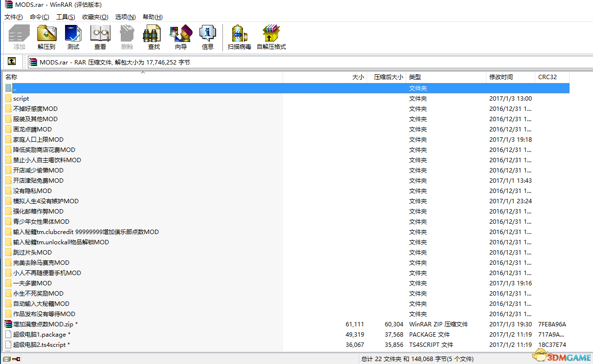
Task: Open the 向导 (Wizard) toolbar icon
Action: coord(181,33)
